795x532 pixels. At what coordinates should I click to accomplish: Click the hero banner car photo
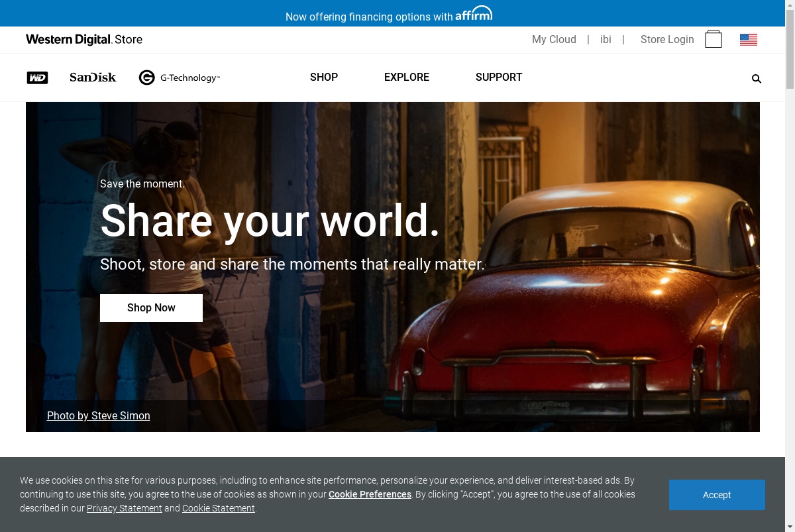coord(393,267)
